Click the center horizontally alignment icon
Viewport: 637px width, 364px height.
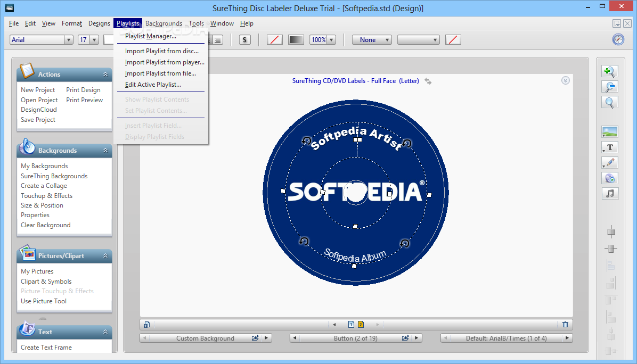(611, 249)
